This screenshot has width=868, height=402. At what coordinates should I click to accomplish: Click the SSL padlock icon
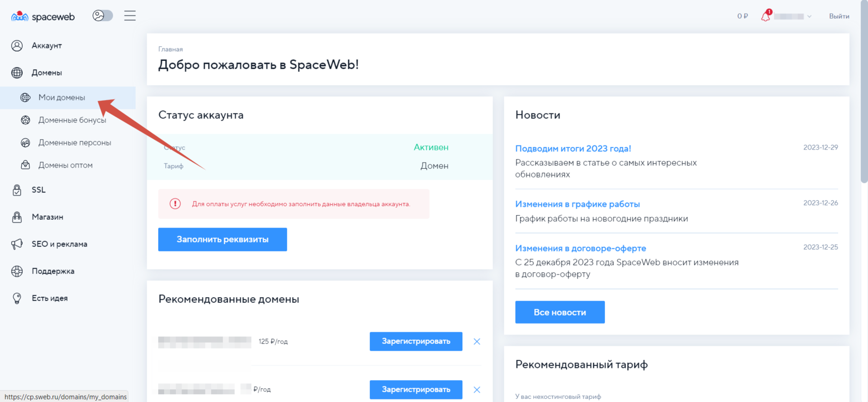click(x=17, y=190)
